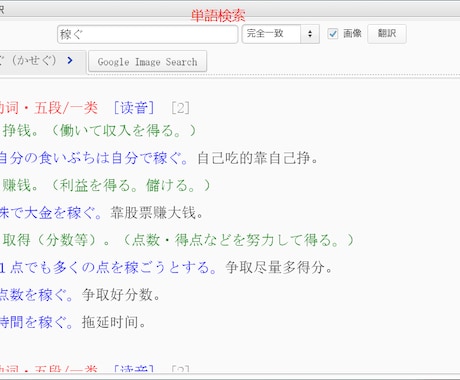
Task: Click the 単語検索 heading
Action: pos(218,16)
